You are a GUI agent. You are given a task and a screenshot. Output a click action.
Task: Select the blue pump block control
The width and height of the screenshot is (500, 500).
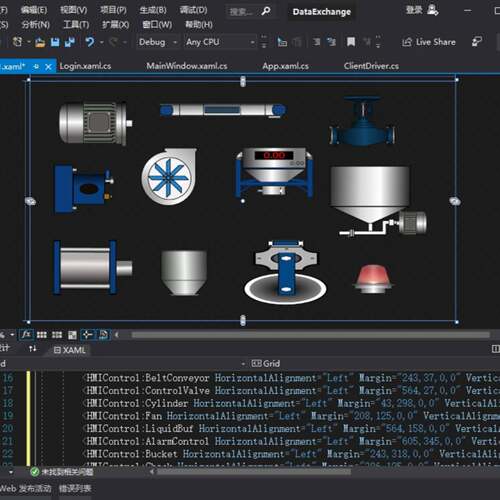tap(84, 188)
